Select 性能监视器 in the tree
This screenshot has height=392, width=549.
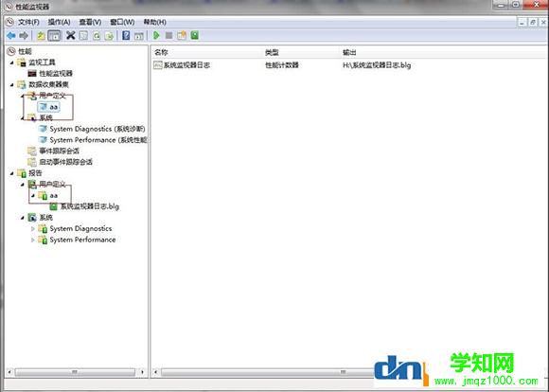pos(56,74)
